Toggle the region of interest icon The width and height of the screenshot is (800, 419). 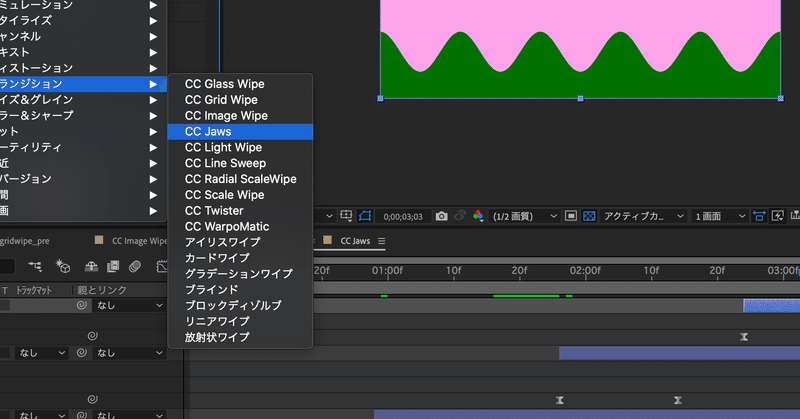point(571,216)
